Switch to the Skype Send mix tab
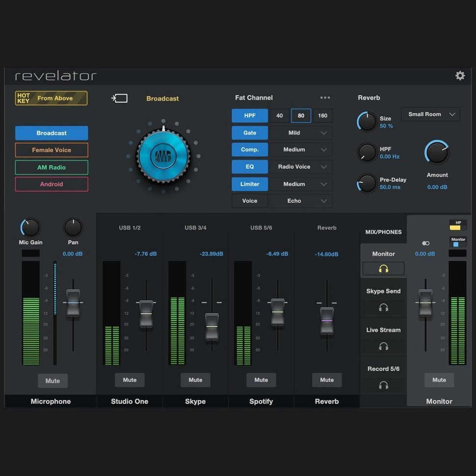The height and width of the screenshot is (476, 476). (383, 291)
